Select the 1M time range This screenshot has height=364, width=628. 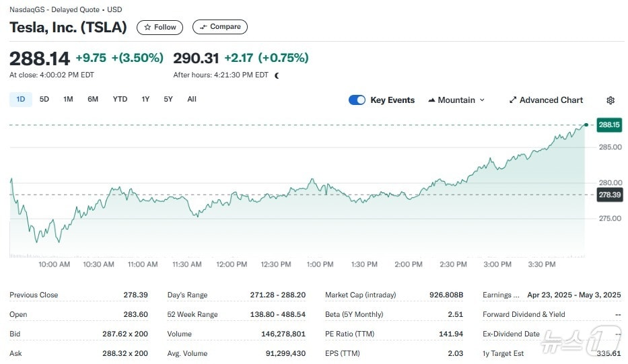[x=68, y=100]
